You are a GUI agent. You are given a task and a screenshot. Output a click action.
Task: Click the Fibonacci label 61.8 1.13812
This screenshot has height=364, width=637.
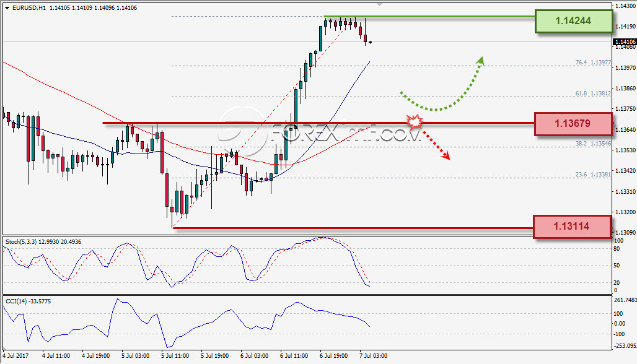coord(593,93)
